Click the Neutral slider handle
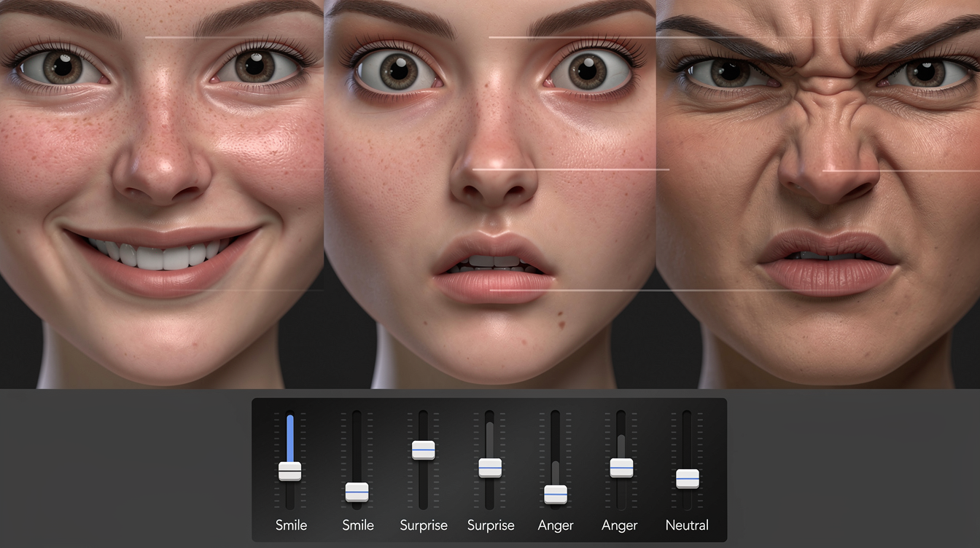 [x=687, y=479]
